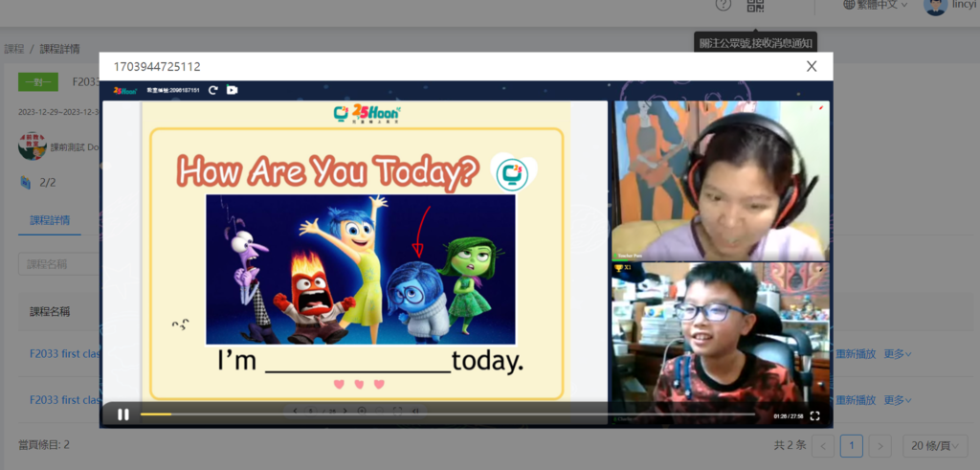The height and width of the screenshot is (470, 980).
Task: Close the 1703944725112 video dialog
Action: pyautogui.click(x=812, y=66)
